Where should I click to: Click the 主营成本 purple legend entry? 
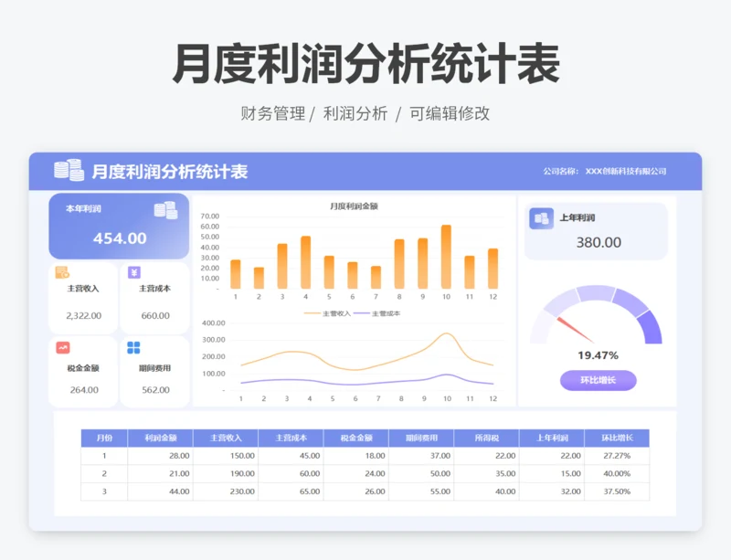(376, 313)
